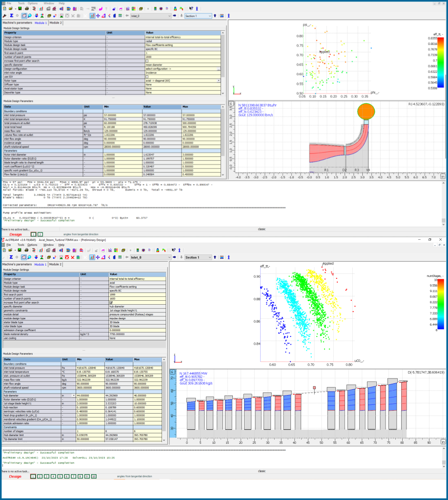Click magnifier zoom icon in lower toolbar

tap(30, 257)
